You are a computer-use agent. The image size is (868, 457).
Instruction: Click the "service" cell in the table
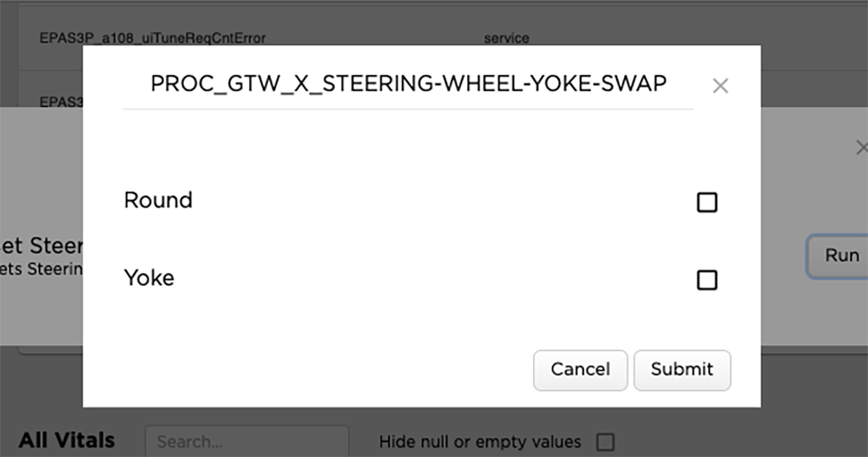(x=507, y=38)
